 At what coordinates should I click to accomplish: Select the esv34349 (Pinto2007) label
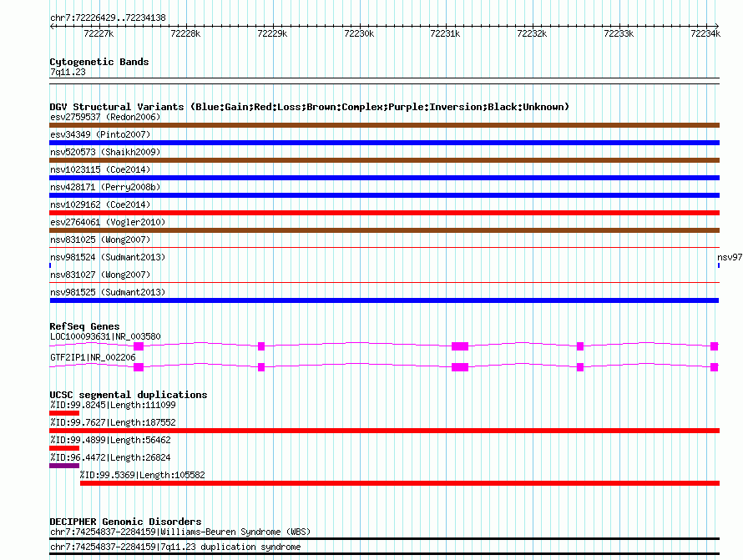[x=100, y=134]
